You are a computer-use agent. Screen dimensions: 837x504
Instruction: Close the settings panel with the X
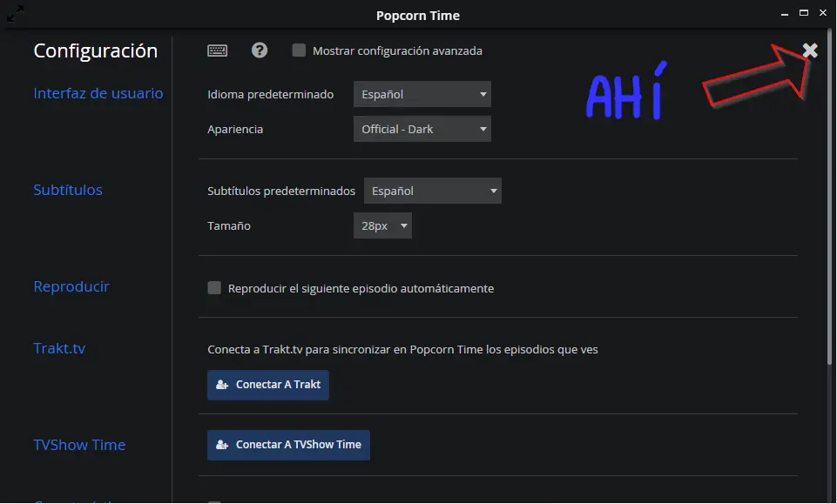(810, 50)
